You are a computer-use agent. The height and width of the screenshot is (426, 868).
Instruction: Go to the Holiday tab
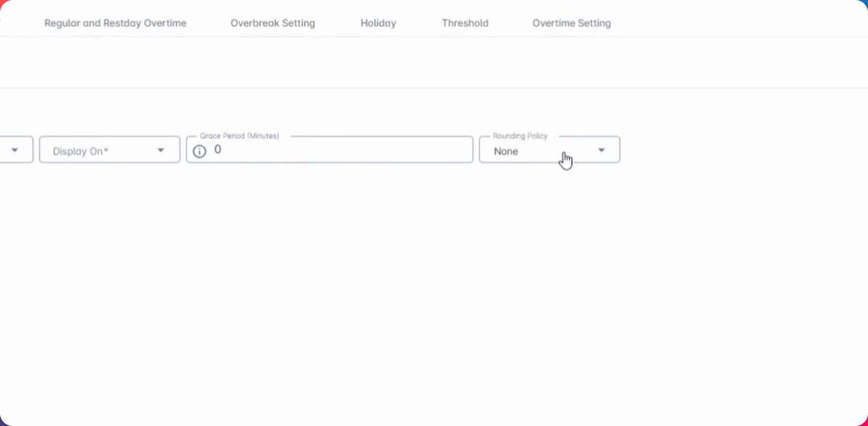(x=378, y=23)
